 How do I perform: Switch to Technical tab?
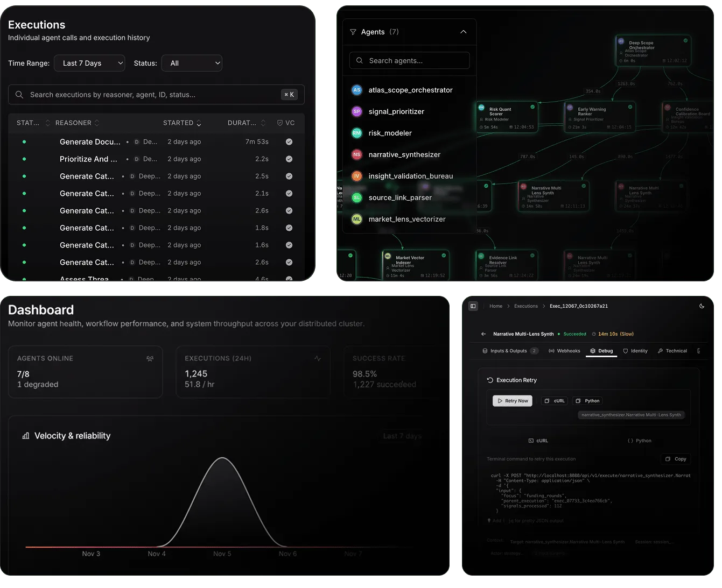672,351
